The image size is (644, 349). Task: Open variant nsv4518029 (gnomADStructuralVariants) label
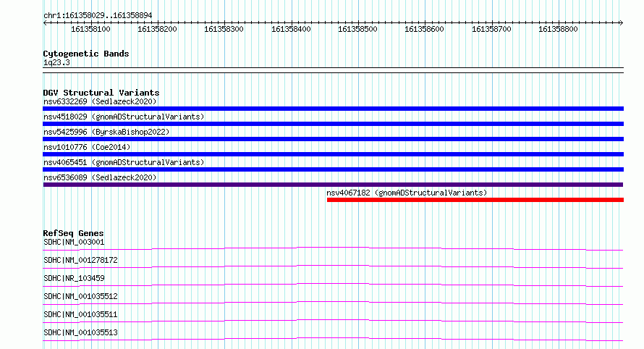point(124,117)
